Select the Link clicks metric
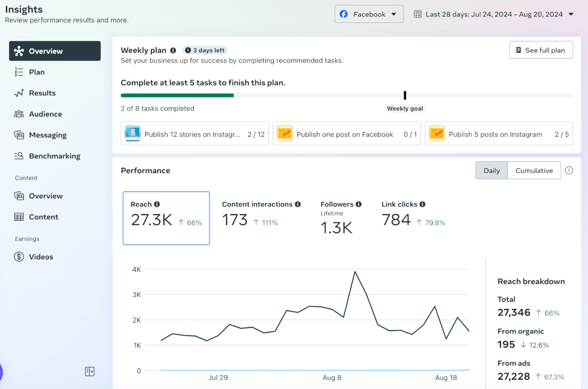 click(413, 215)
